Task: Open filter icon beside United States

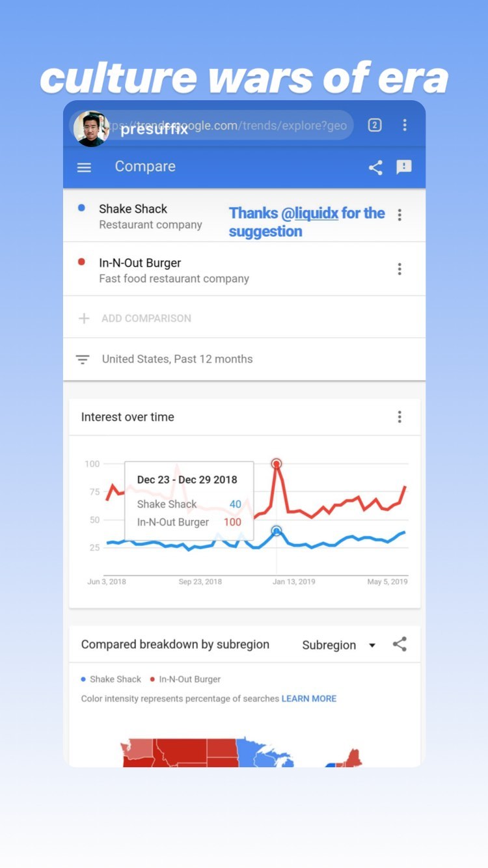Action: point(83,359)
